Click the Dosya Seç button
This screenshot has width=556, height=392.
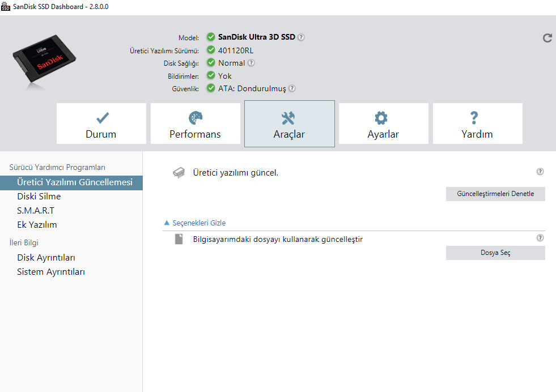495,253
